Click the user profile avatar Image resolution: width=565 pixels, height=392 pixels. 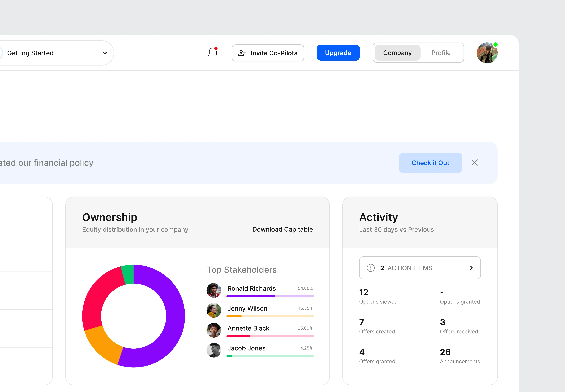[x=487, y=53]
